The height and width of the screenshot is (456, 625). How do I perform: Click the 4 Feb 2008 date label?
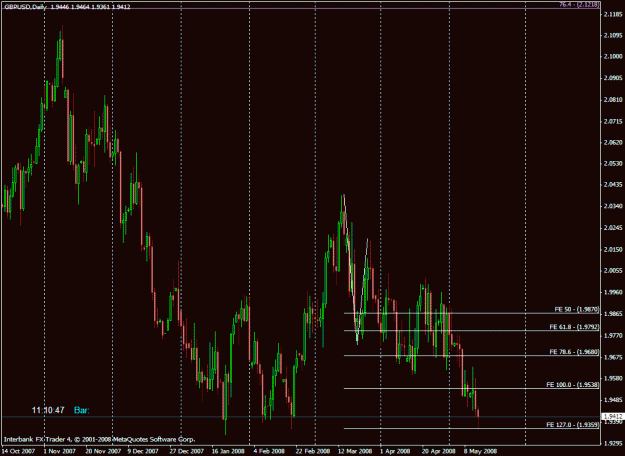[x=269, y=451]
